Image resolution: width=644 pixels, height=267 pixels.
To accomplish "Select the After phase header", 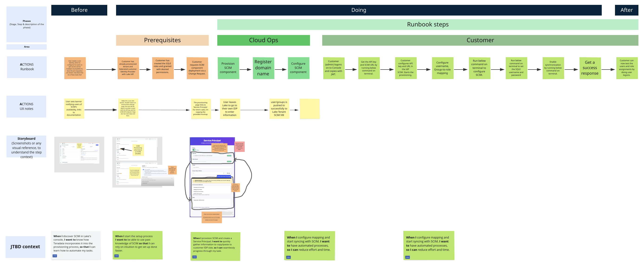I will tap(627, 10).
